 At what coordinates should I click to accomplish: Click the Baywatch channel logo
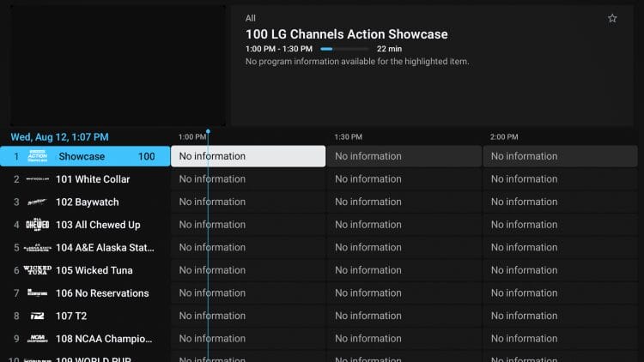[38, 202]
